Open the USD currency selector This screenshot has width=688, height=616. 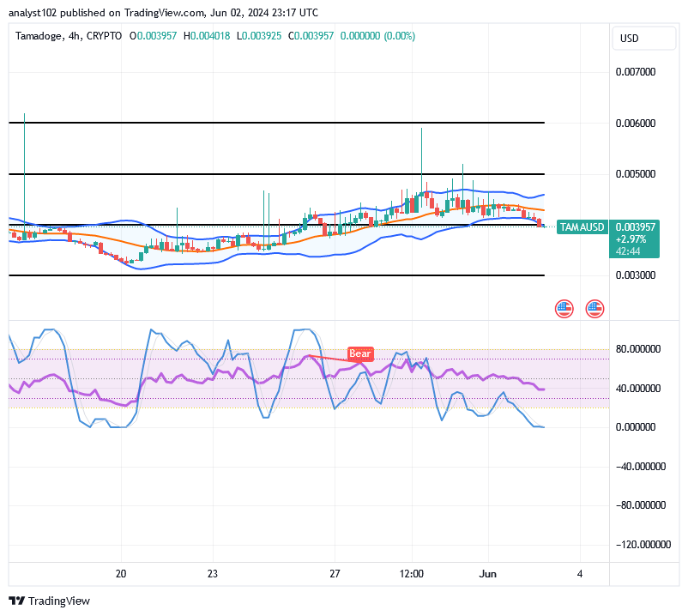[643, 38]
